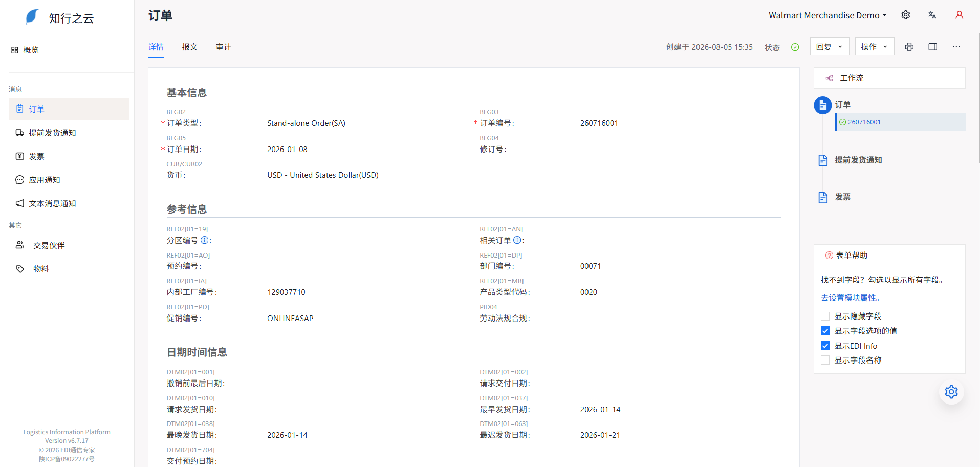Click the 日期时间信息 section heading
This screenshot has height=467, width=980.
[x=197, y=352]
